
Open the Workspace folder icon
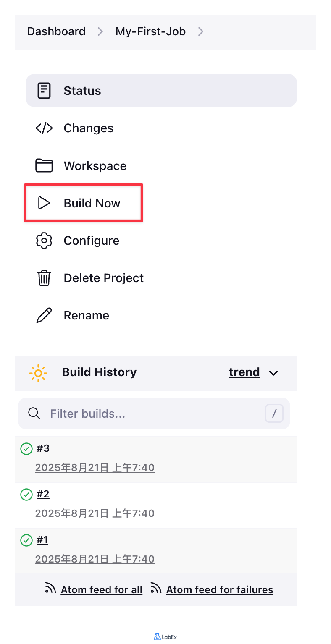click(x=44, y=165)
